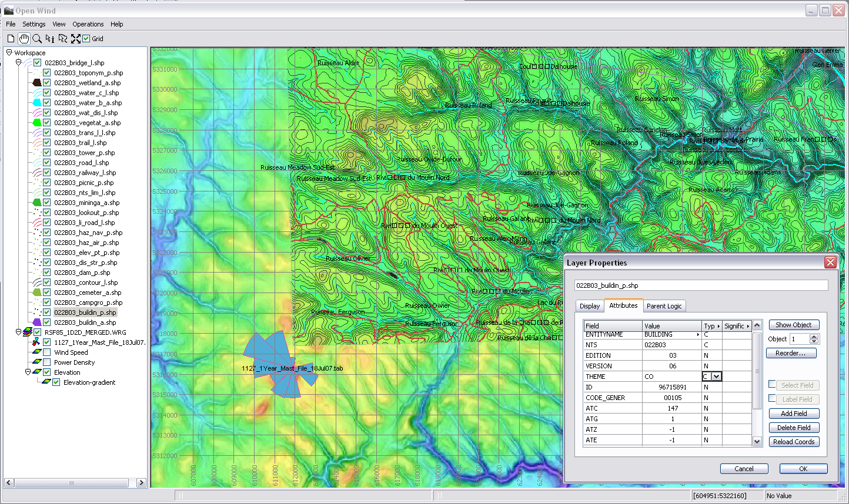Screen dimensions: 849x504
Task: Click the cyan 022B03_water_b_a.shp layer icon
Action: 36,103
